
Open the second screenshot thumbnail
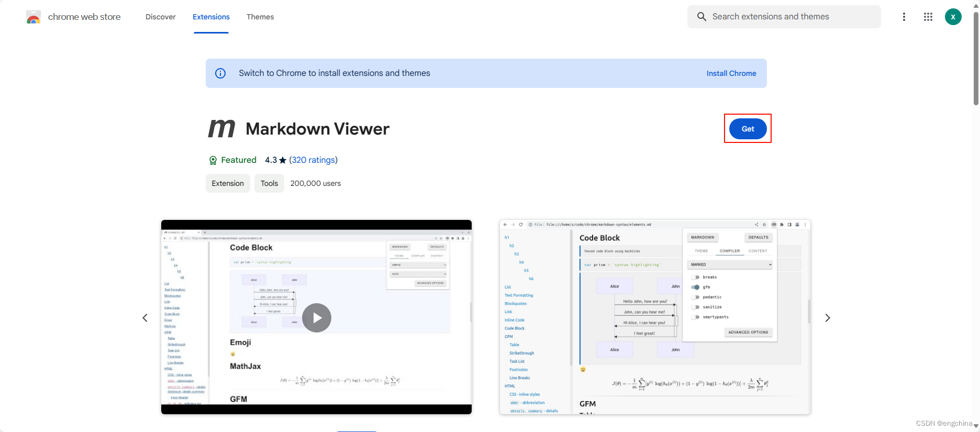coord(655,317)
